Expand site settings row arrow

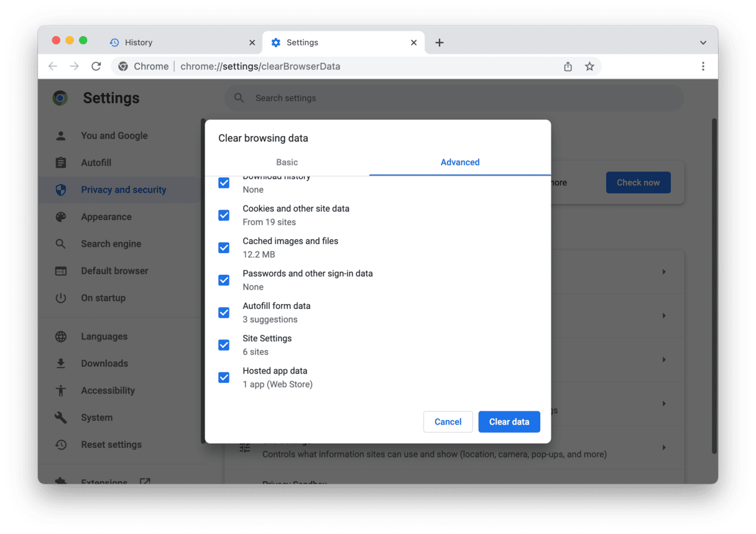click(664, 448)
